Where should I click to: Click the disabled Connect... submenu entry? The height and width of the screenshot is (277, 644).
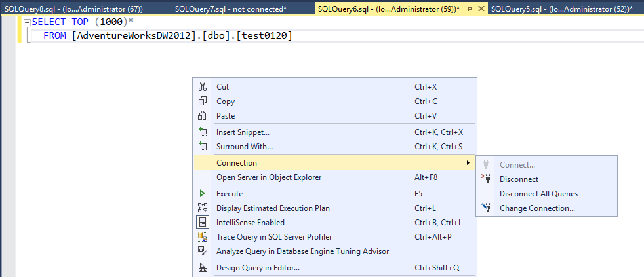(547, 165)
